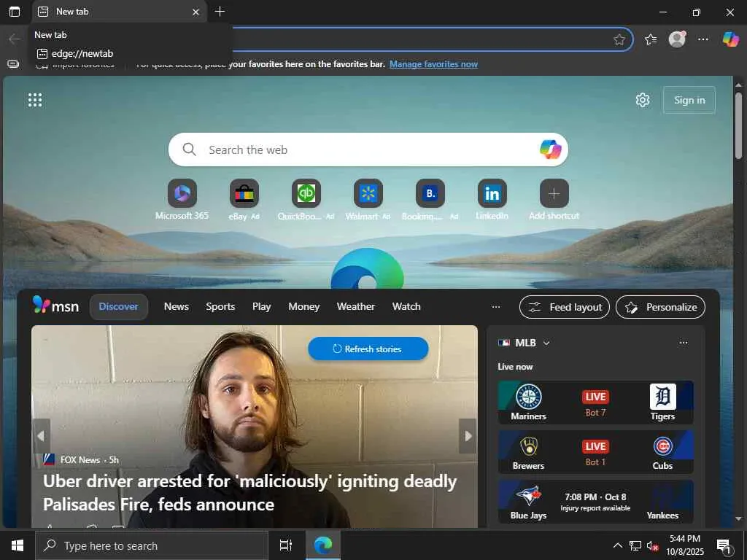
Task: Click the Feed layout button
Action: coord(565,307)
